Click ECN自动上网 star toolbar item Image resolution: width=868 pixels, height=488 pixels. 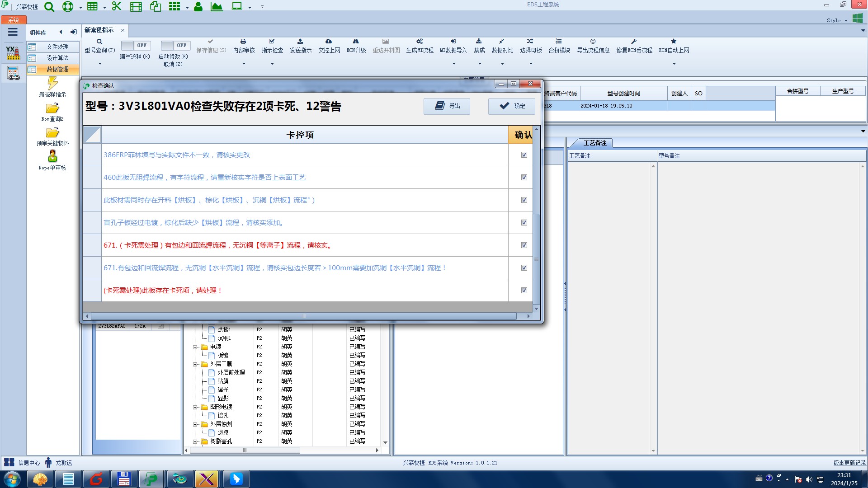pos(674,46)
